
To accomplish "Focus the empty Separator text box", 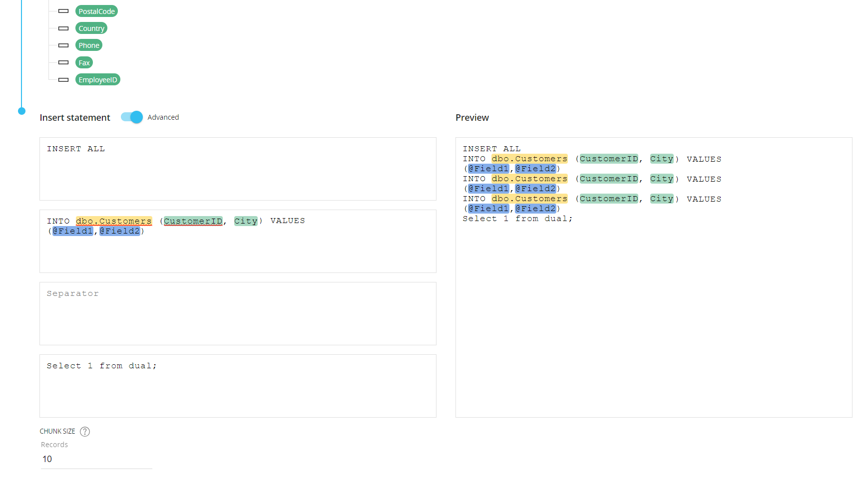I will (x=238, y=313).
